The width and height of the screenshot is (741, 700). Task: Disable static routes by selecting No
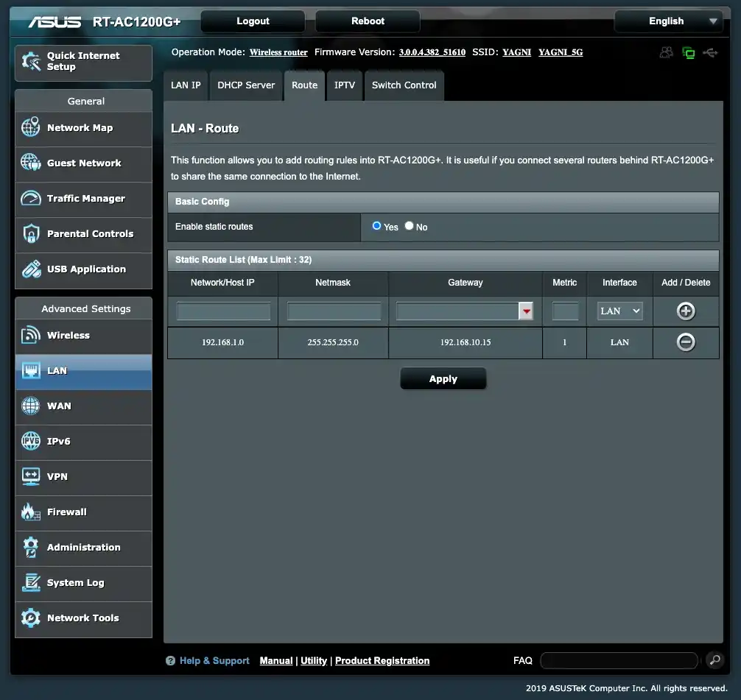[409, 227]
